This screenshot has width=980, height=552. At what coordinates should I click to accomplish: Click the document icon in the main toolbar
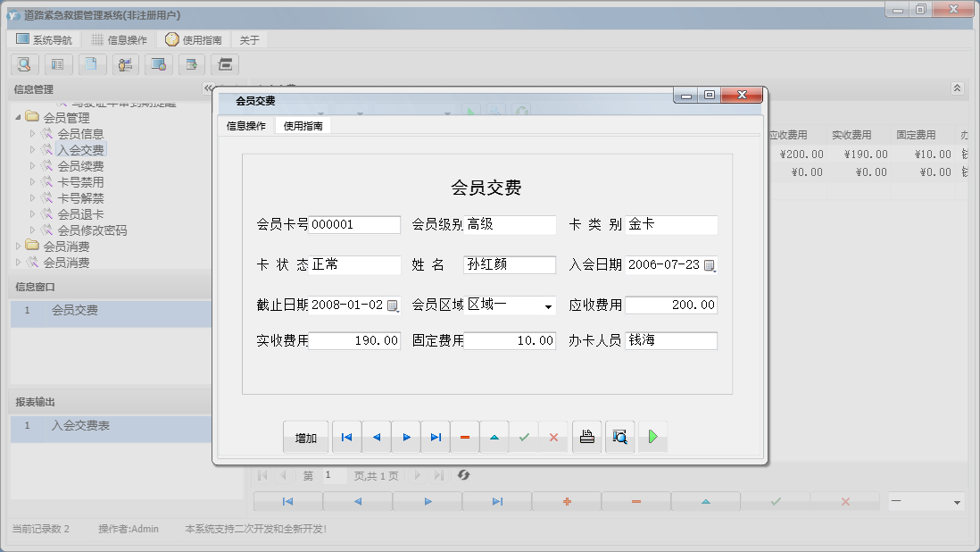[x=91, y=64]
